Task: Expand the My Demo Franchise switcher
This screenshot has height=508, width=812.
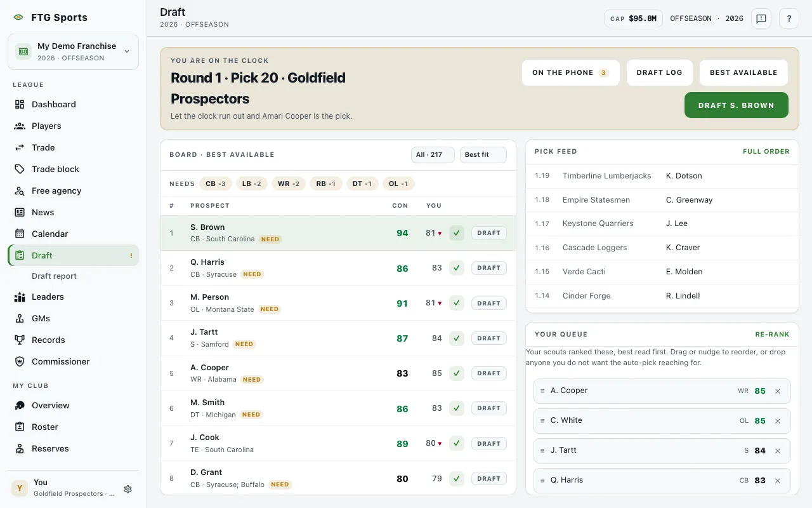Action: (x=73, y=51)
